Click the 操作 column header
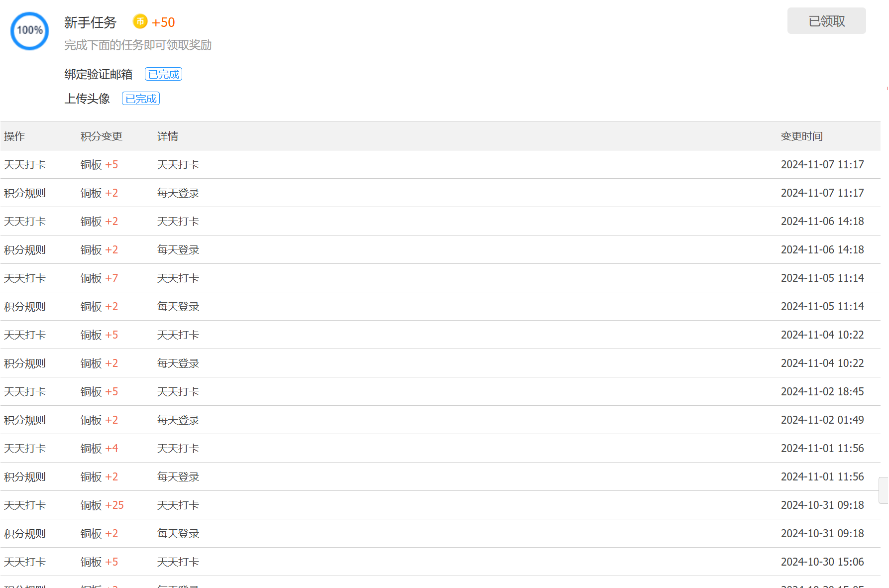Screen dimensions: 889x588 click(x=14, y=136)
